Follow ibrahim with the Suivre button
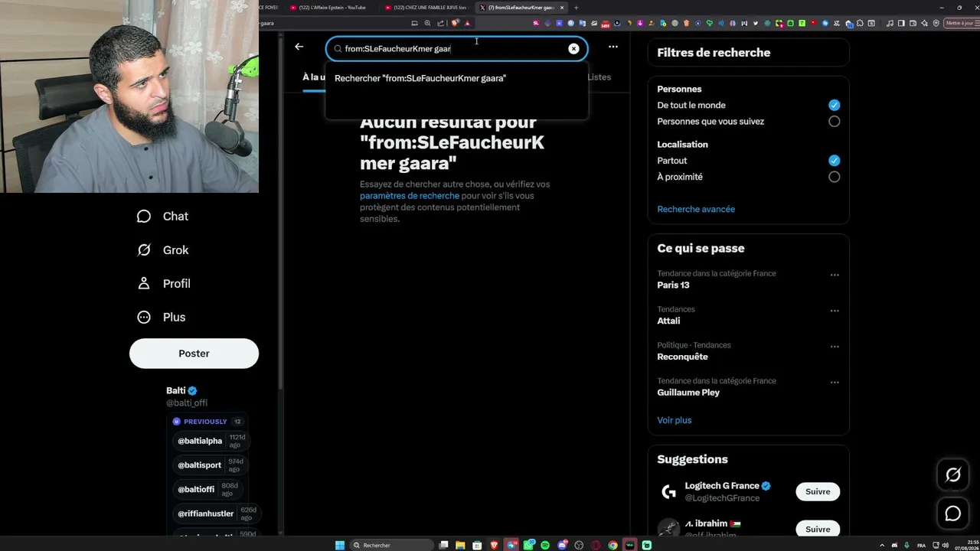 [x=818, y=529]
